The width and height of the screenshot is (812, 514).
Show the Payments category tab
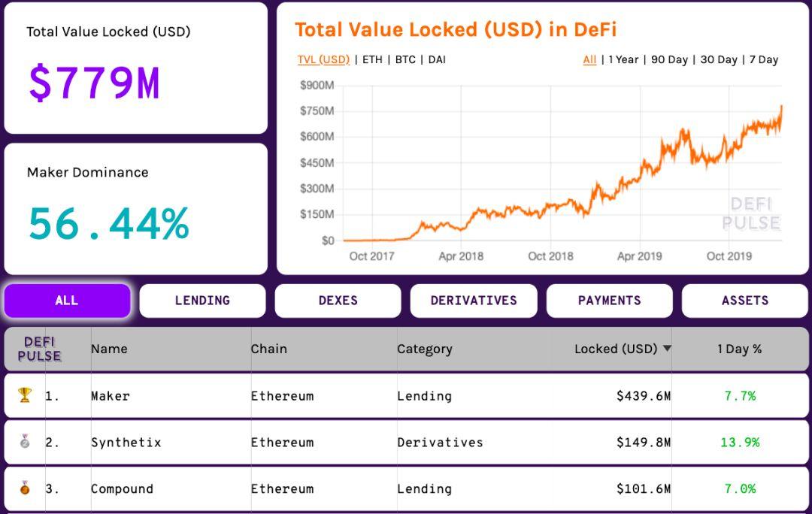click(x=609, y=301)
